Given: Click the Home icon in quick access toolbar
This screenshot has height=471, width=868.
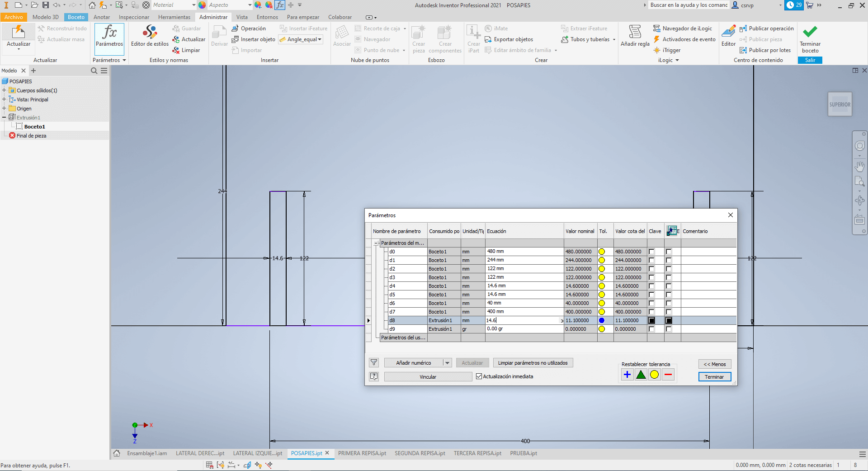Looking at the screenshot, I should point(92,5).
